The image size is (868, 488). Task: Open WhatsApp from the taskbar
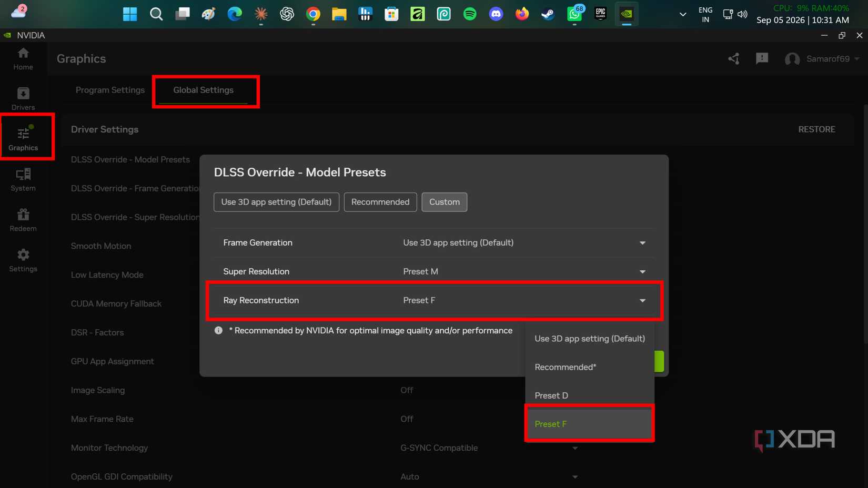pos(574,14)
